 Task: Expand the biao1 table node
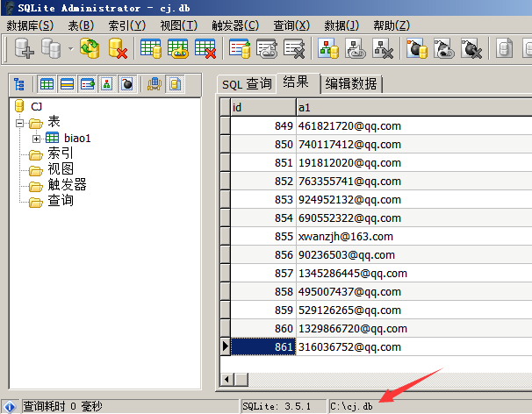[x=36, y=138]
